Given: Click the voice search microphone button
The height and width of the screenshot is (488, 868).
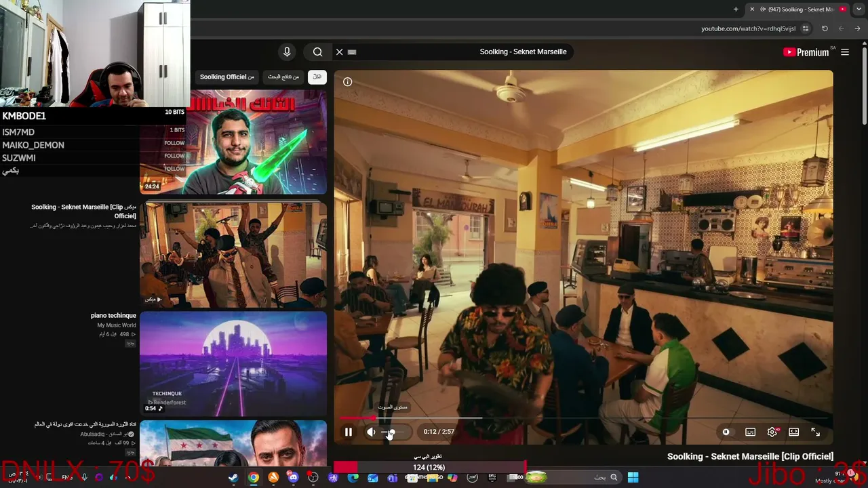Looking at the screenshot, I should [287, 52].
